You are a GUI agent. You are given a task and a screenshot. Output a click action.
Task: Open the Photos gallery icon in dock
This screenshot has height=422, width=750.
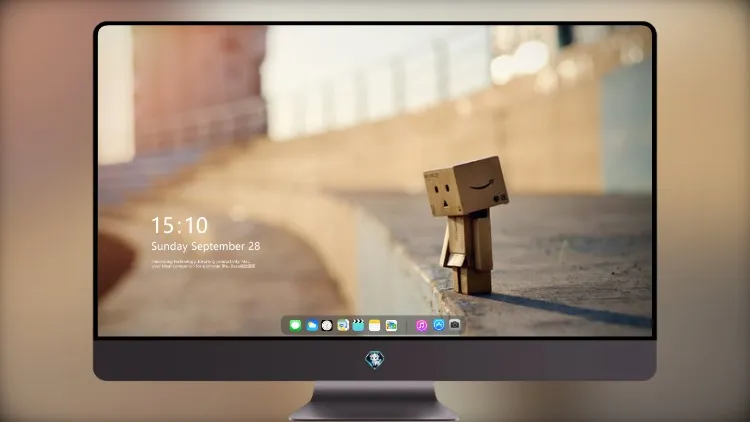coord(391,326)
